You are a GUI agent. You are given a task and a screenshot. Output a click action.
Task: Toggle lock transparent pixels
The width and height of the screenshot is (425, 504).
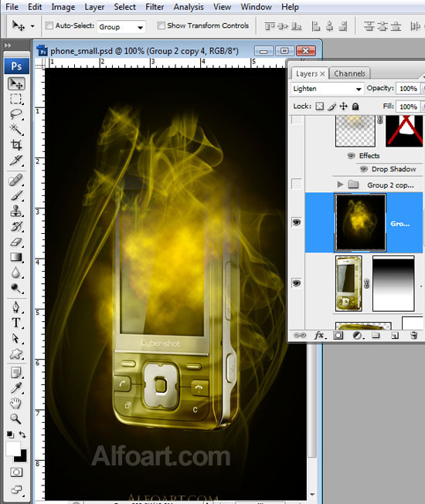[319, 106]
